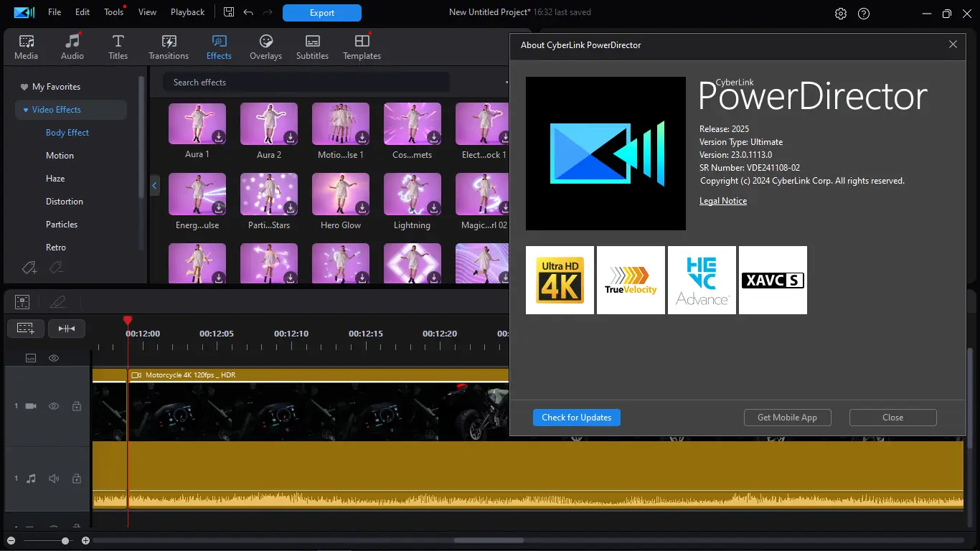The height and width of the screenshot is (551, 980).
Task: Download the Hero Glow effect
Action: (x=362, y=207)
